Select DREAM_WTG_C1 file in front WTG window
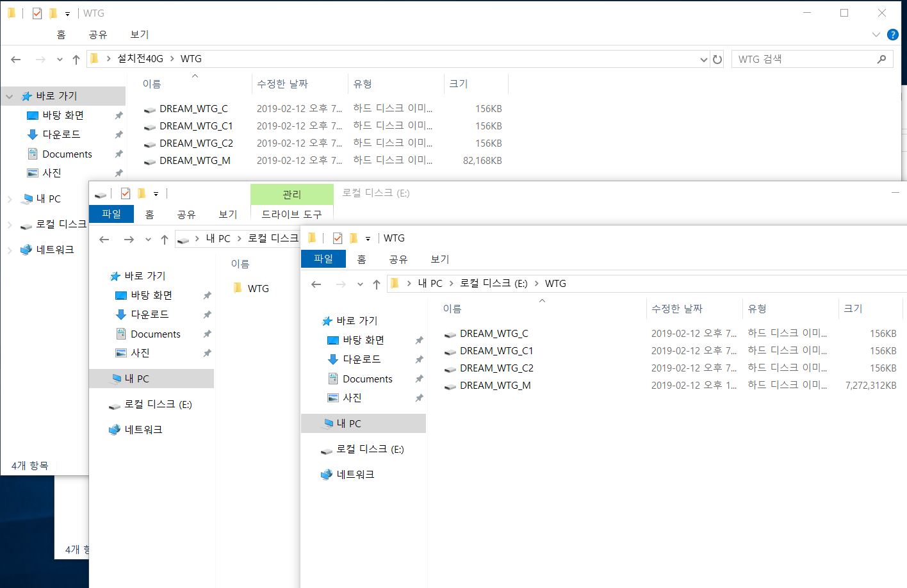This screenshot has width=907, height=588. pos(496,351)
